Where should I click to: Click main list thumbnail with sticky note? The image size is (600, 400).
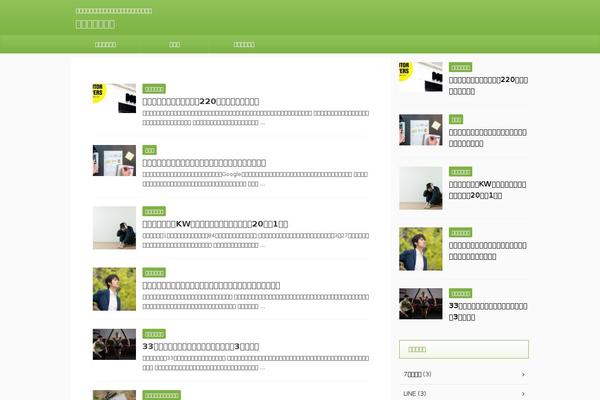pos(114,160)
